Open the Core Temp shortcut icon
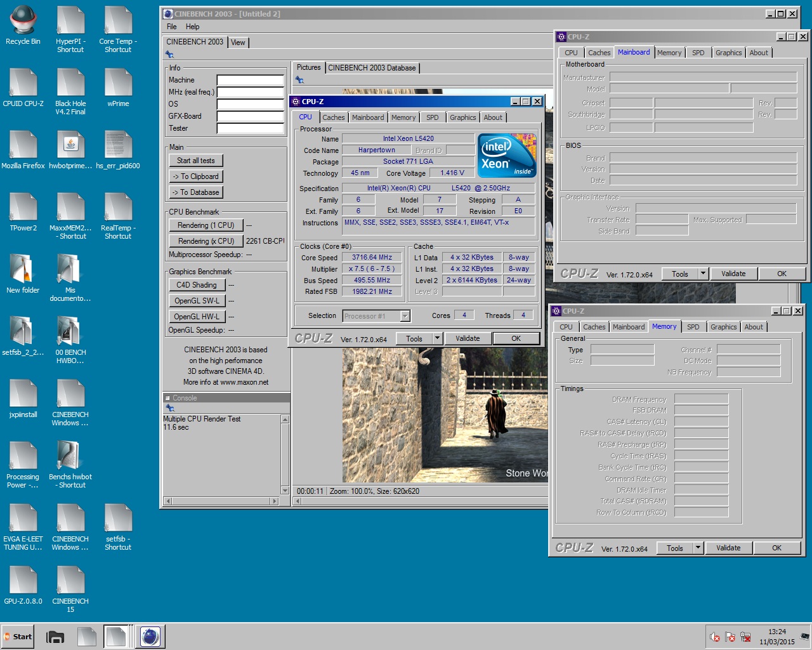The height and width of the screenshot is (650, 812). pos(118,29)
